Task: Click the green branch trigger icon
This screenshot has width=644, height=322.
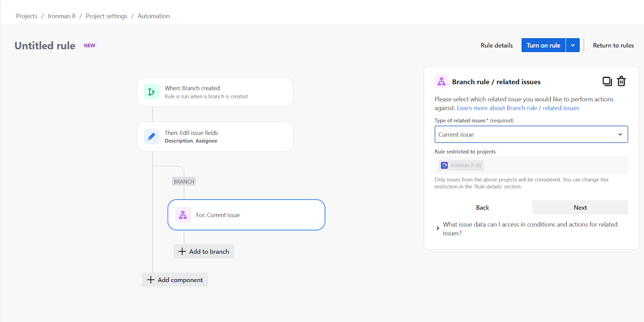Action: pyautogui.click(x=151, y=92)
